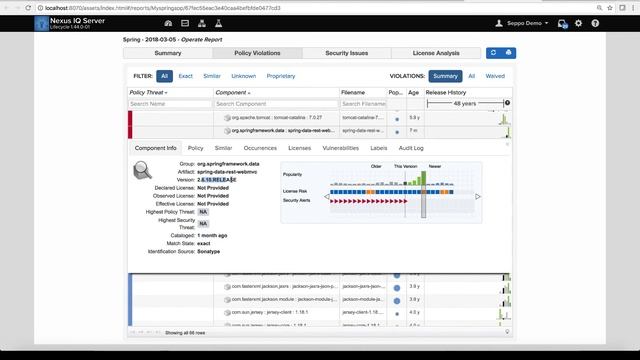Viewport: 640px width, 360px height.
Task: Switch to the License Analysis tab
Action: (x=436, y=53)
